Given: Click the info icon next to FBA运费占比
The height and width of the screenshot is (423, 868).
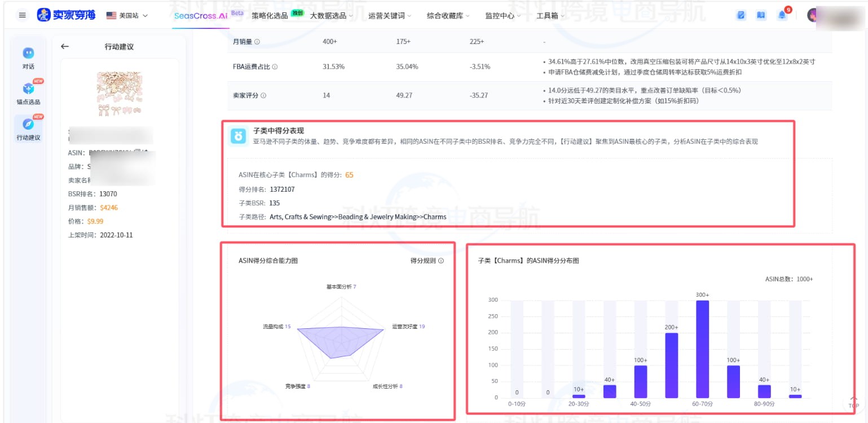Looking at the screenshot, I should pos(275,67).
